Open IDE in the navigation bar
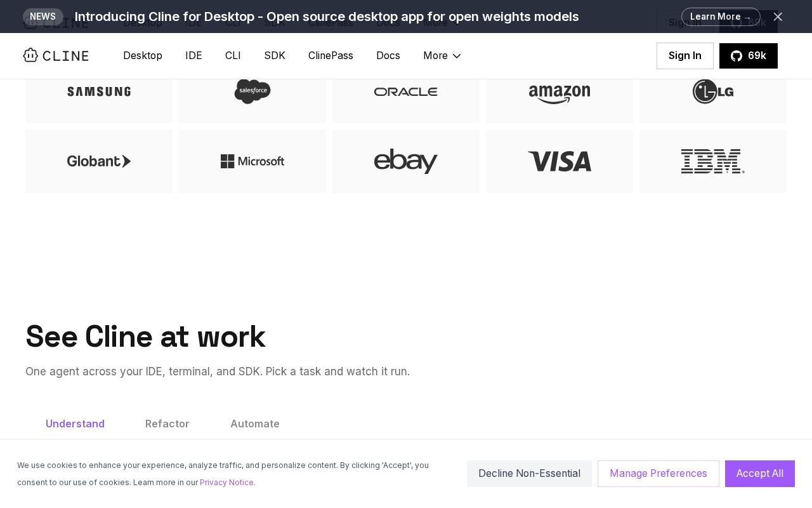The image size is (812, 508). [193, 56]
